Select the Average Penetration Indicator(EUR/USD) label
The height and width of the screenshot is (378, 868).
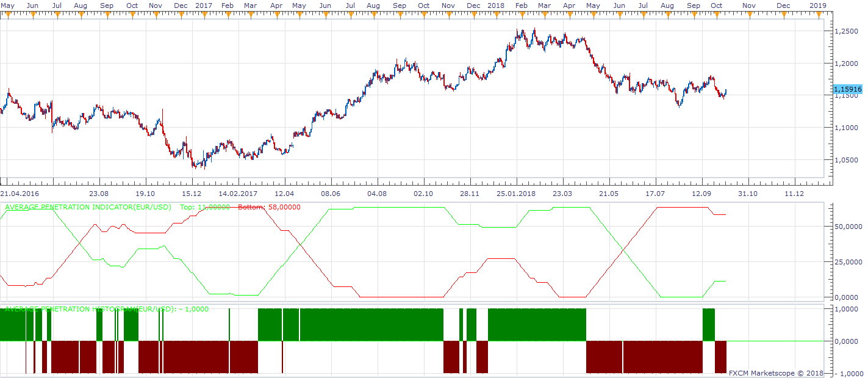click(88, 208)
